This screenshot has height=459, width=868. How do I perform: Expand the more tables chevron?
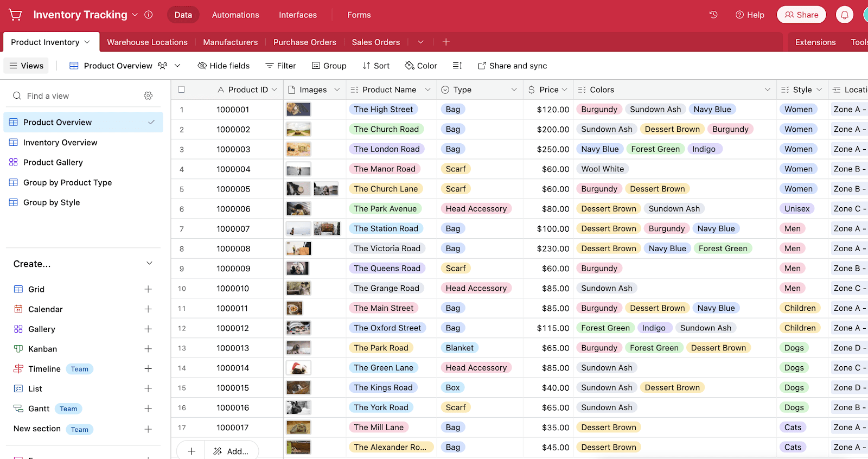click(420, 42)
